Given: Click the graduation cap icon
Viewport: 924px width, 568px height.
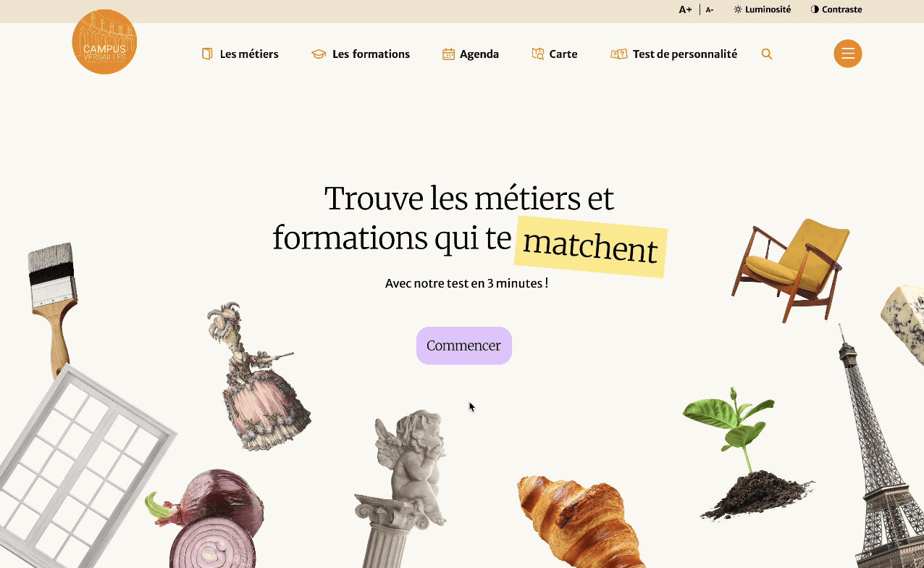Looking at the screenshot, I should (x=319, y=54).
